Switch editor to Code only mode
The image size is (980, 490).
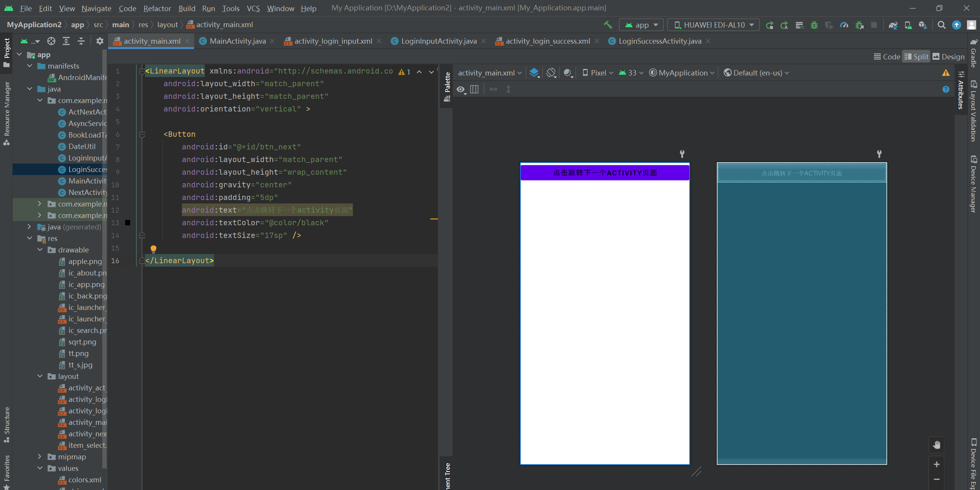(887, 57)
